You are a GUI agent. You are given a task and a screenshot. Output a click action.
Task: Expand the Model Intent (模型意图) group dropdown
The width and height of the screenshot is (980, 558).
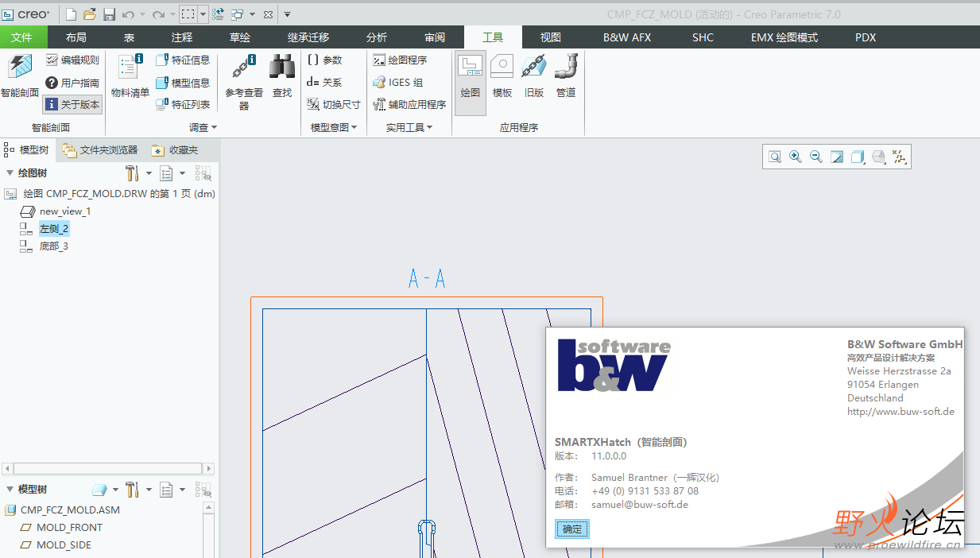click(x=334, y=127)
